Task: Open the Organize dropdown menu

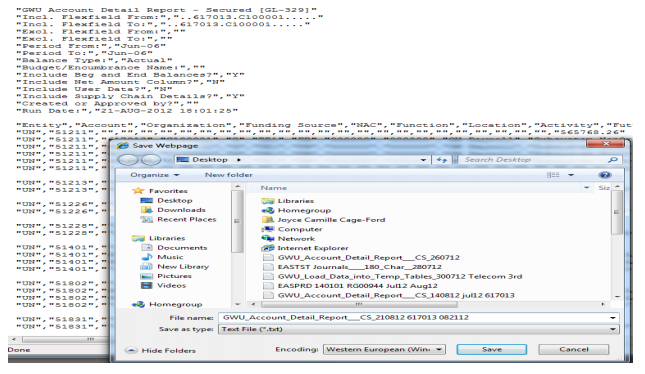Action: point(155,175)
